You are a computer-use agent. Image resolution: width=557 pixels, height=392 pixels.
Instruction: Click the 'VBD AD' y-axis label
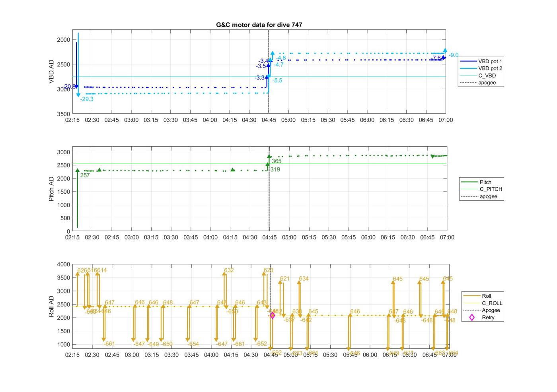[51, 72]
